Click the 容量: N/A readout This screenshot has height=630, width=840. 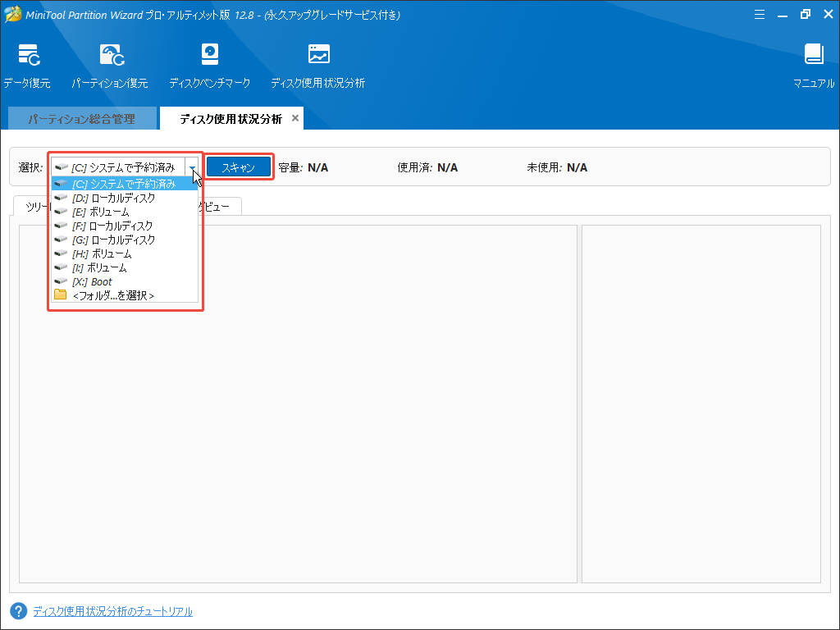(x=304, y=167)
